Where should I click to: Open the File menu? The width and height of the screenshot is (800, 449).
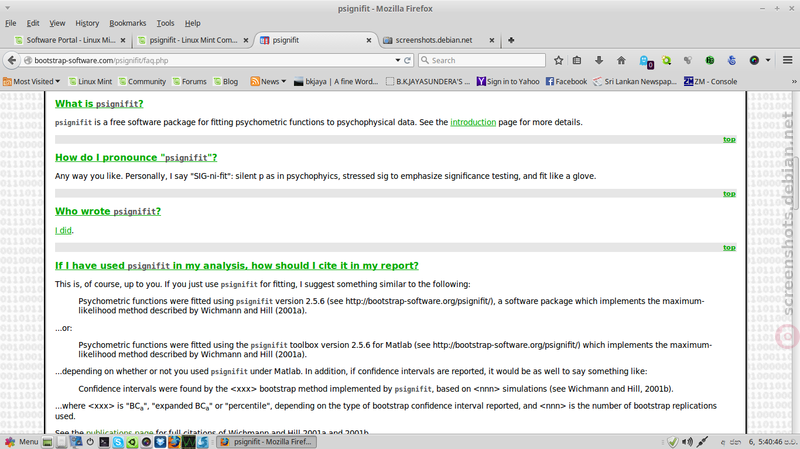pyautogui.click(x=11, y=23)
